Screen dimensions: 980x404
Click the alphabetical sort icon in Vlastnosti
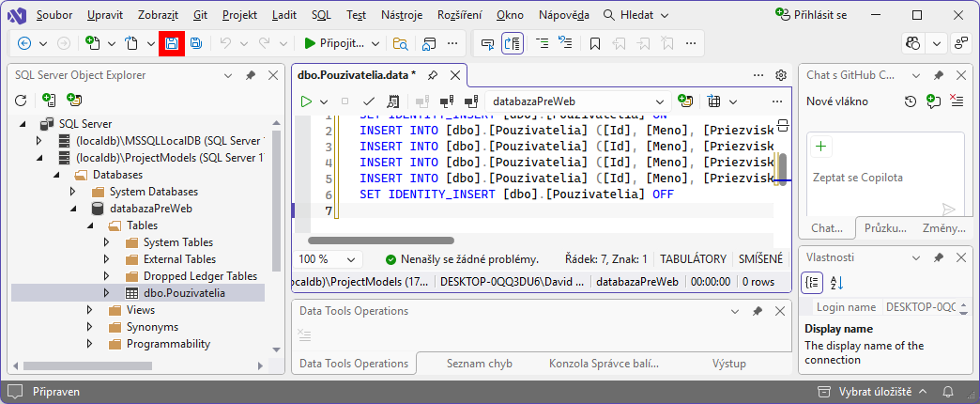click(x=836, y=283)
